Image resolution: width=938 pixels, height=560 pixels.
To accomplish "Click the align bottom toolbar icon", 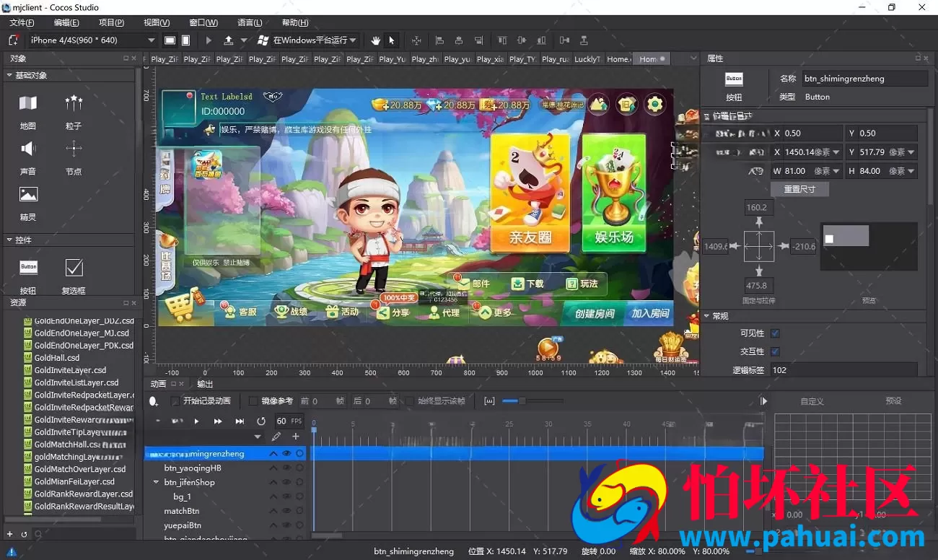I will (x=542, y=40).
